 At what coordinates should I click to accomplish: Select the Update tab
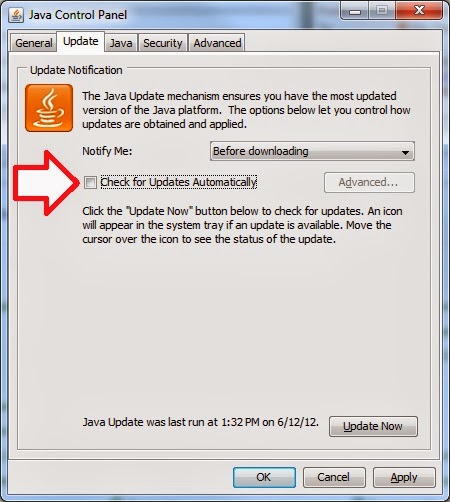coord(81,42)
